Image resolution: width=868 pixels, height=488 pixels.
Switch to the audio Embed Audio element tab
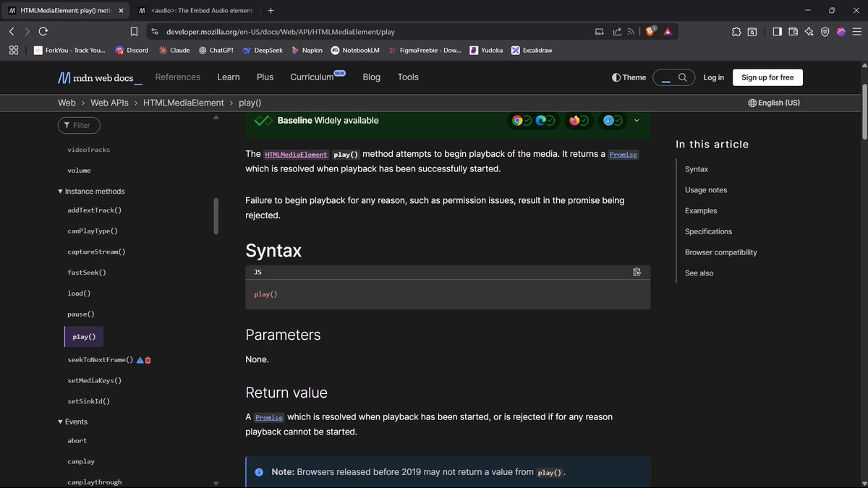(195, 10)
